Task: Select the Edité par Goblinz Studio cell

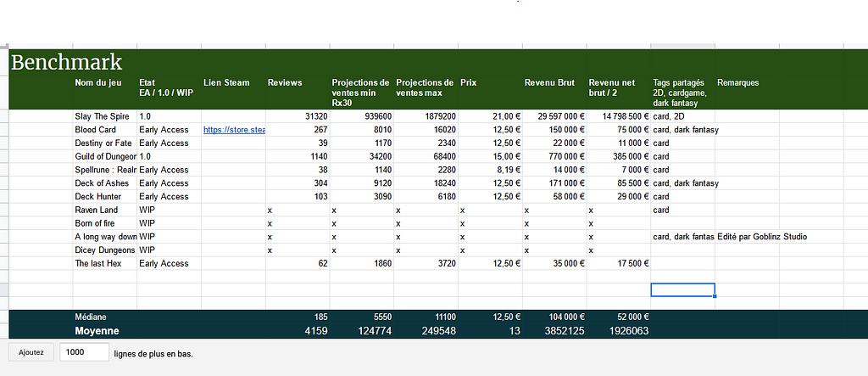Action: click(762, 237)
